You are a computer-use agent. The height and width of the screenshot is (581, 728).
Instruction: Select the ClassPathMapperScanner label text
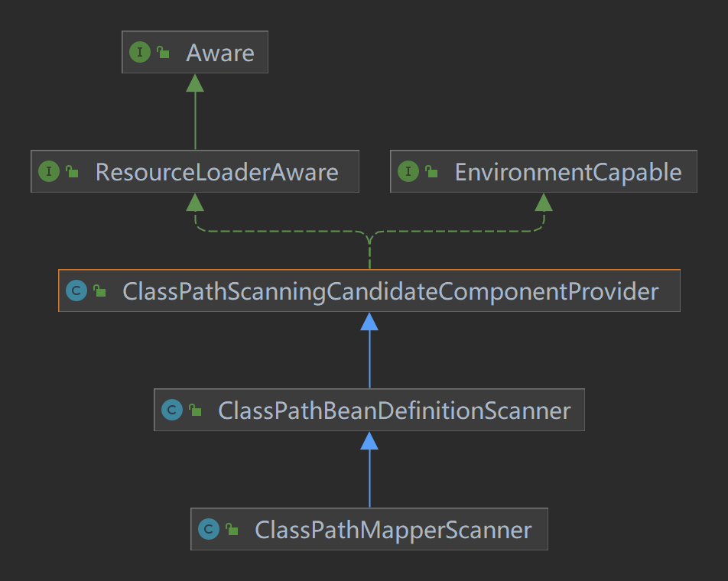tap(393, 530)
